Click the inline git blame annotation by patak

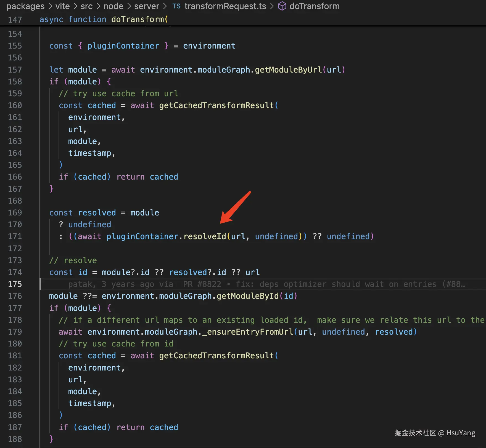click(x=267, y=284)
